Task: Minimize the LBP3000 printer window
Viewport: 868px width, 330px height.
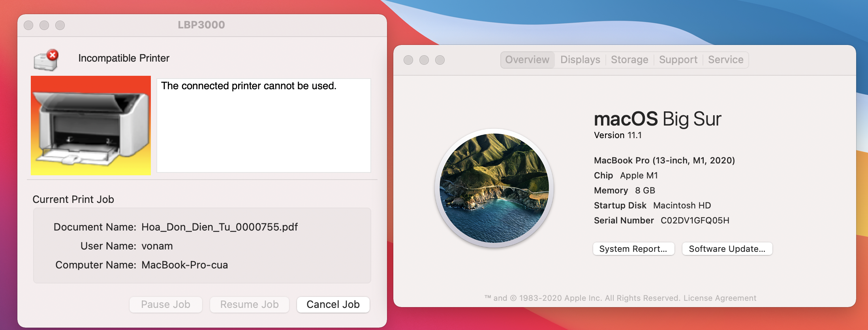Action: (44, 25)
